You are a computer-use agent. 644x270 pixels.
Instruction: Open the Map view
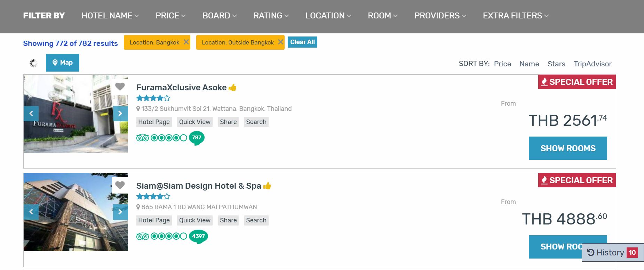(x=63, y=63)
